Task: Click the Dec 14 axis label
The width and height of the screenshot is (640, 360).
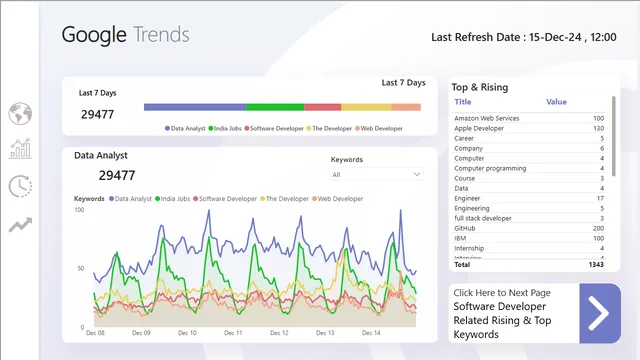Action: point(371,333)
